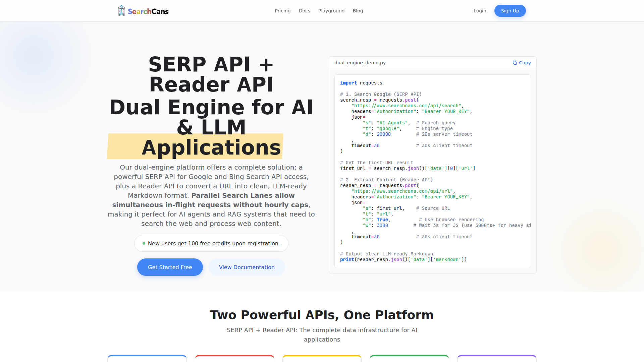Viewport: 644px width, 362px height.
Task: Select the purple-topped feature card
Action: pyautogui.click(x=497, y=358)
